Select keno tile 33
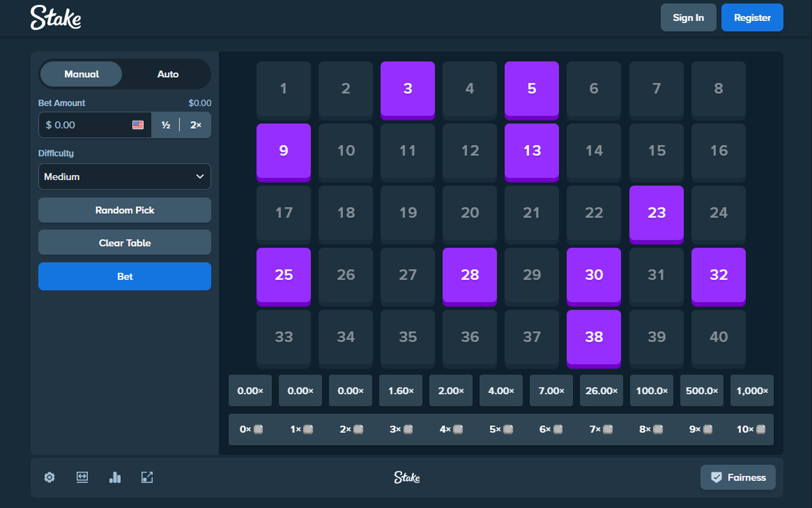 click(x=284, y=339)
